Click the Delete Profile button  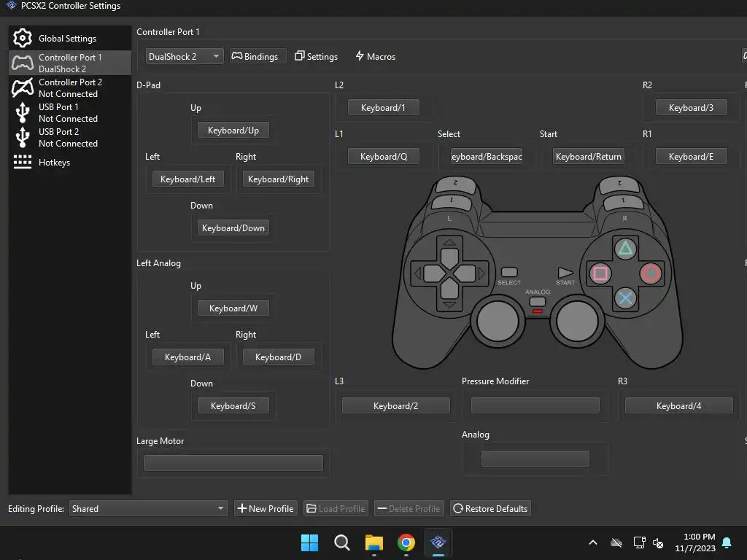coord(409,508)
